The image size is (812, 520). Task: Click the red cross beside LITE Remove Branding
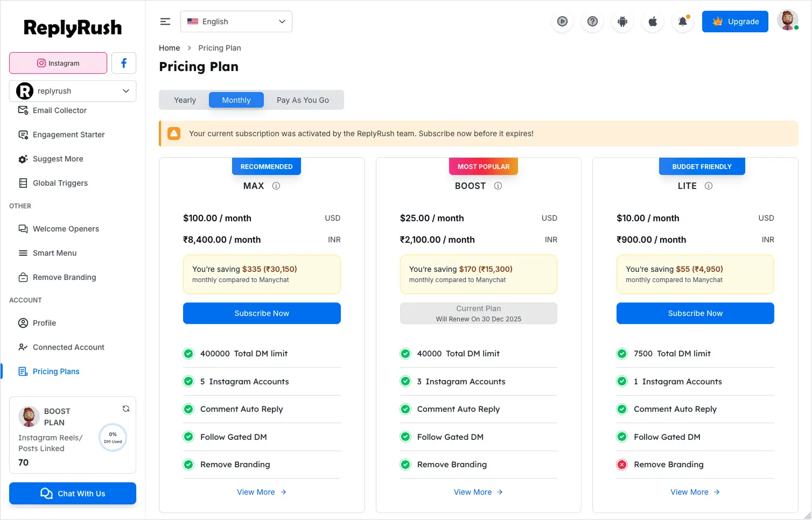click(622, 465)
